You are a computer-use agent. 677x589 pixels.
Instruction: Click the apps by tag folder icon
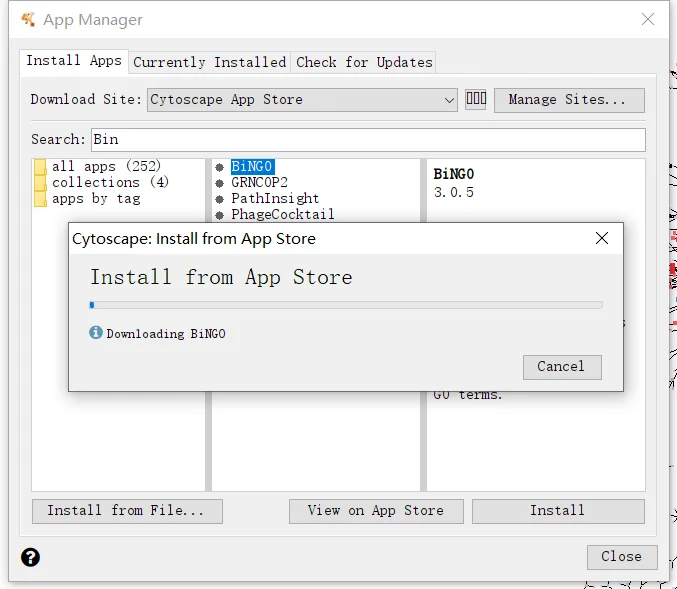[40, 199]
